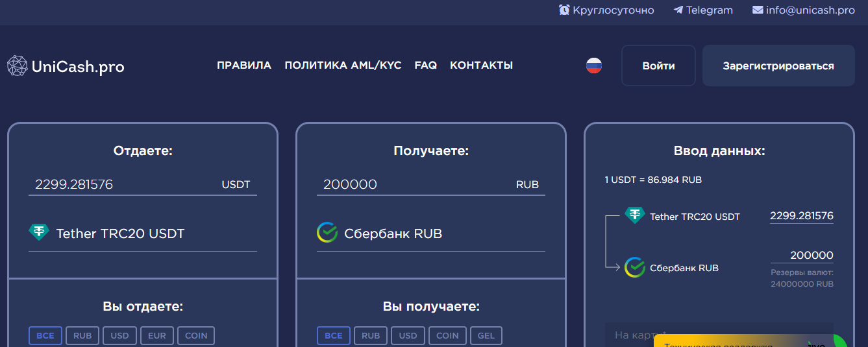Click the clock icon beside Круглосуточно

[x=564, y=10]
